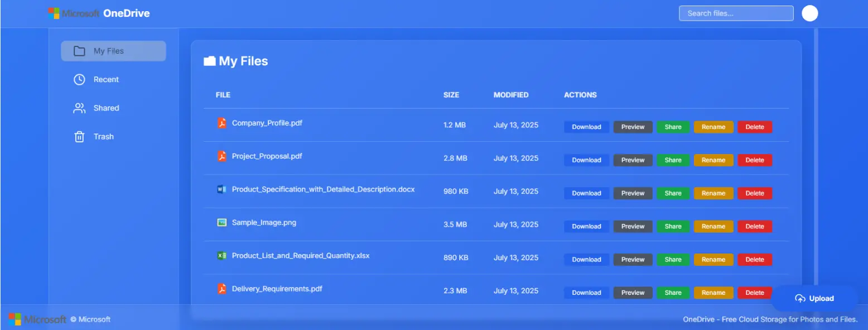Click the PDF icon beside Delivery_Requirements.pdf
The image size is (868, 330).
(221, 289)
